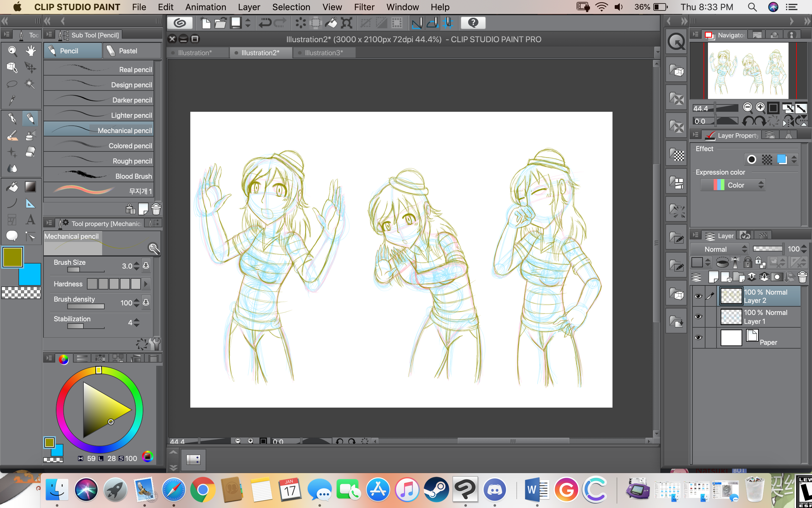812x508 pixels.
Task: Delete sub tool with trash icon
Action: pos(156,209)
